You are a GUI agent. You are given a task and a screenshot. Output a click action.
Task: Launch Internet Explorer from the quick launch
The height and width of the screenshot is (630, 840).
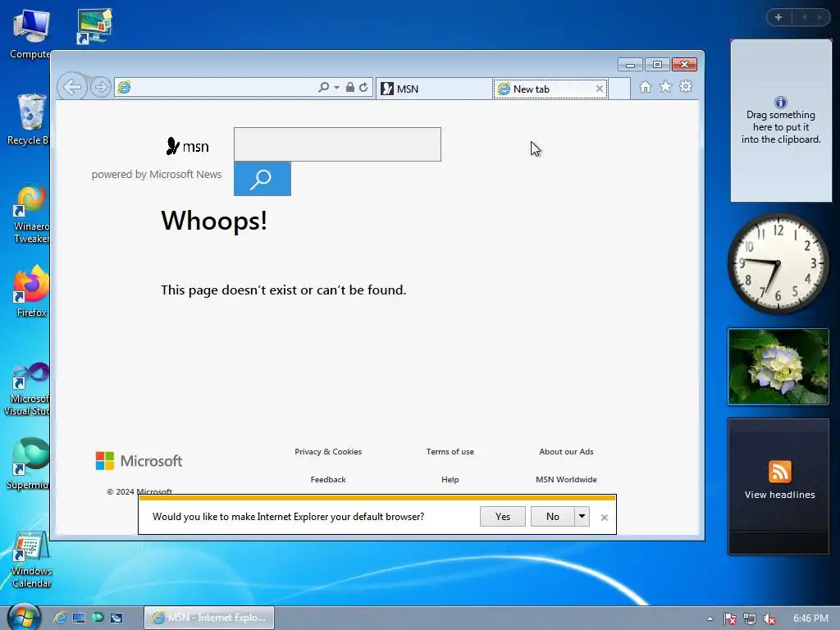coord(60,618)
